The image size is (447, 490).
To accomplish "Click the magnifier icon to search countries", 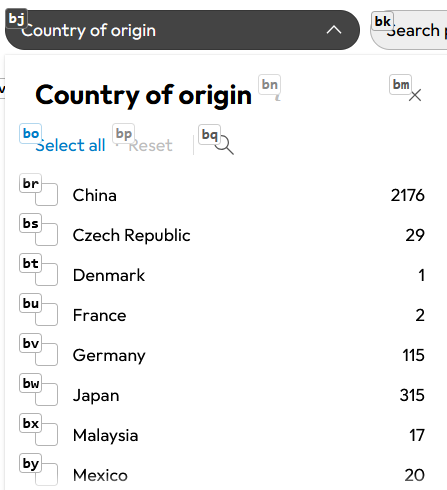I will pyautogui.click(x=224, y=145).
